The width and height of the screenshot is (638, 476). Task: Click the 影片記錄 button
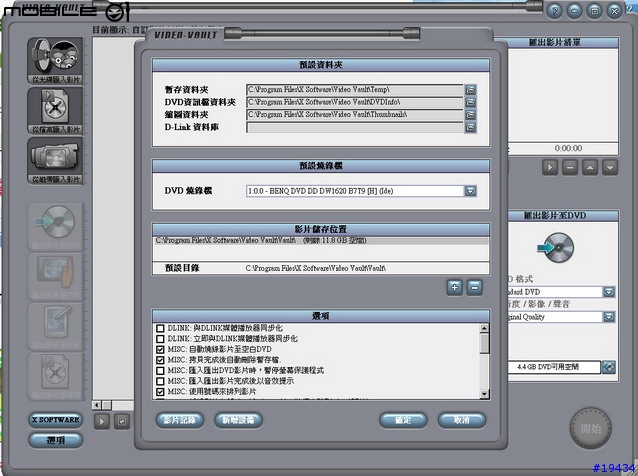(x=179, y=420)
